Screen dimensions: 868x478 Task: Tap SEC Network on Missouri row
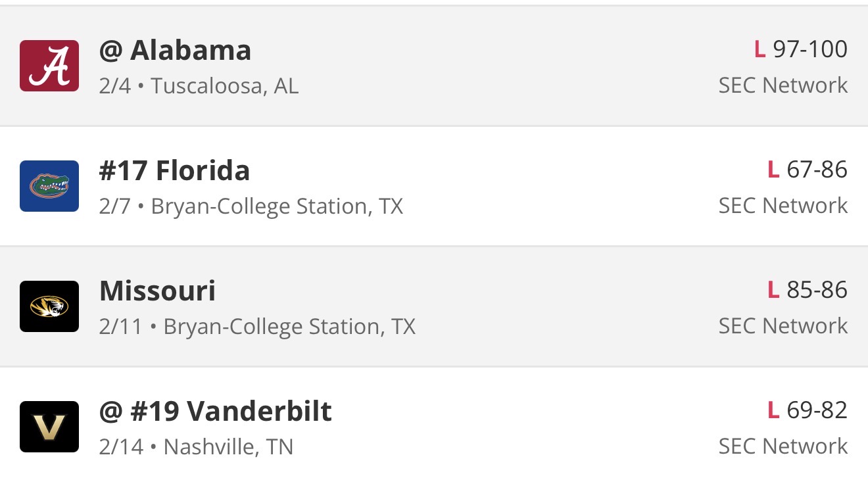coord(783,326)
